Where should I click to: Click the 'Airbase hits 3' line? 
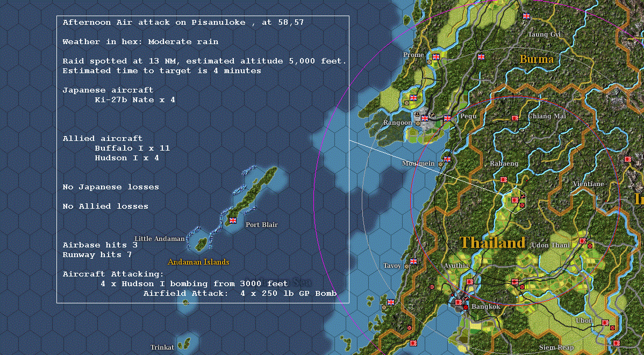[x=100, y=245]
